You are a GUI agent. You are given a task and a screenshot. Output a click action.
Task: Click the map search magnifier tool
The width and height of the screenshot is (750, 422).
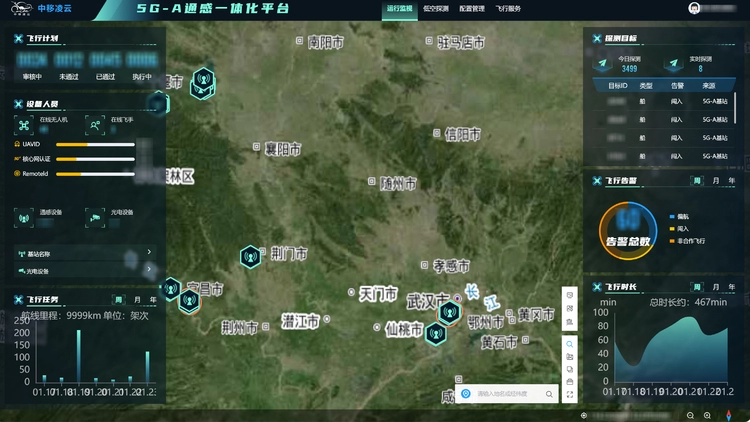coord(570,343)
